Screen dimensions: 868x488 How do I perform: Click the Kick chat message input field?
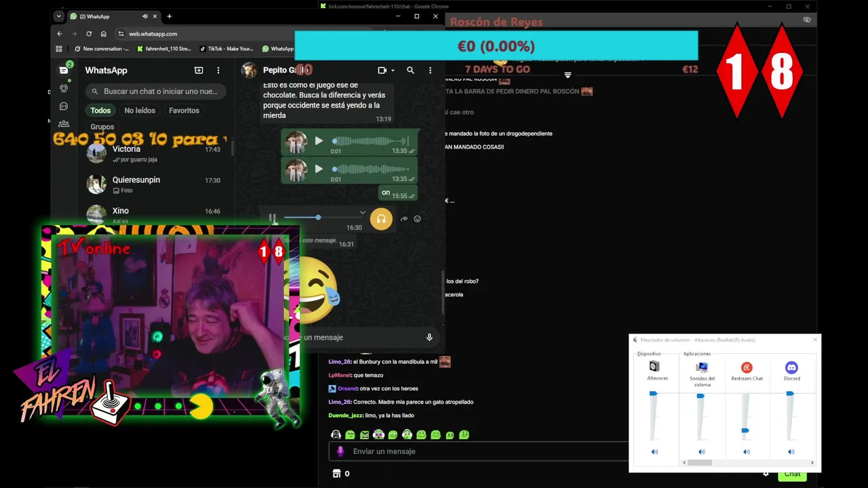pyautogui.click(x=479, y=451)
